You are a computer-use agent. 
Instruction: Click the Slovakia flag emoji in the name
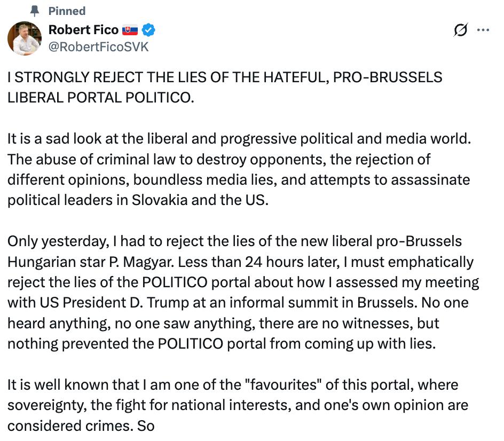pyautogui.click(x=131, y=31)
